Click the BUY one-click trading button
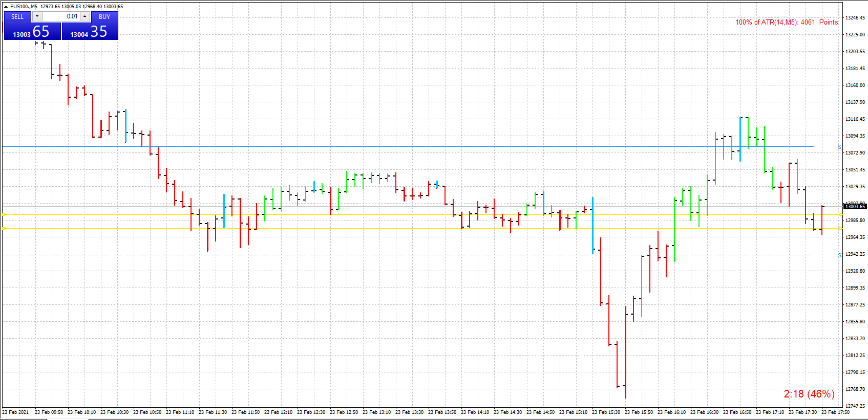The height and width of the screenshot is (420, 868). tap(104, 17)
